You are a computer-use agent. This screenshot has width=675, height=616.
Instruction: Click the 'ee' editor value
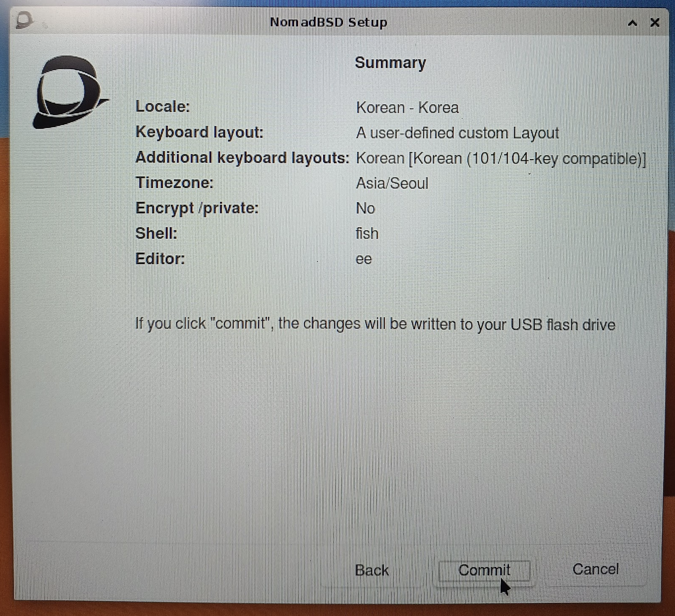pyautogui.click(x=364, y=259)
